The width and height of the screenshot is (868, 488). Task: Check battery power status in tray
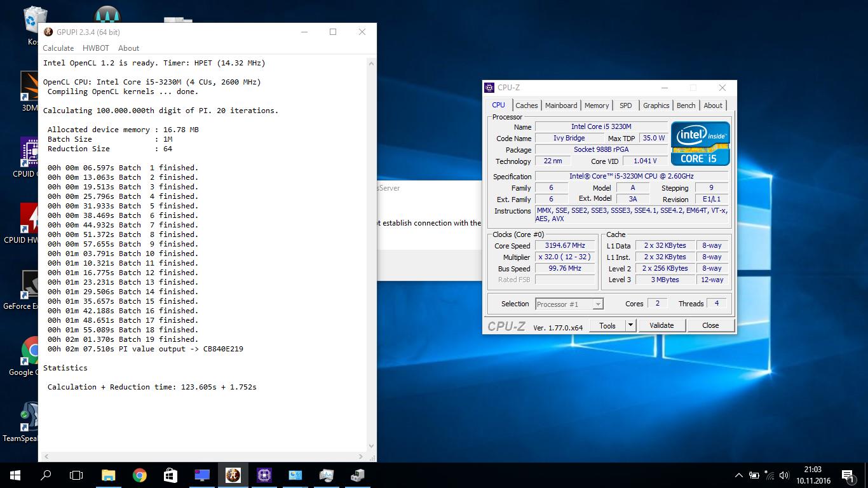point(754,475)
